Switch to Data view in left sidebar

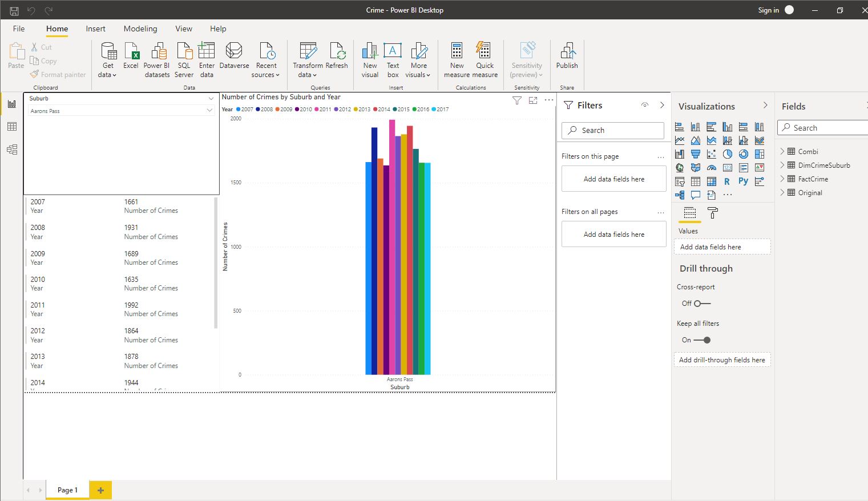[12, 127]
